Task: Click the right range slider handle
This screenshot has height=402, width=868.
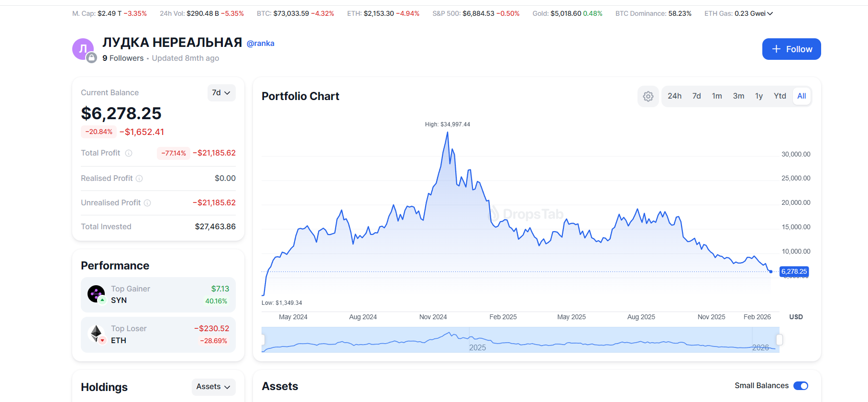Action: pyautogui.click(x=779, y=340)
